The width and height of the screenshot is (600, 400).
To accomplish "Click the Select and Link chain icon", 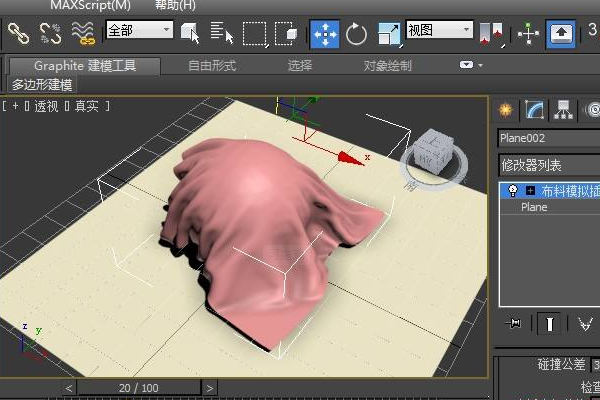I will (18, 34).
